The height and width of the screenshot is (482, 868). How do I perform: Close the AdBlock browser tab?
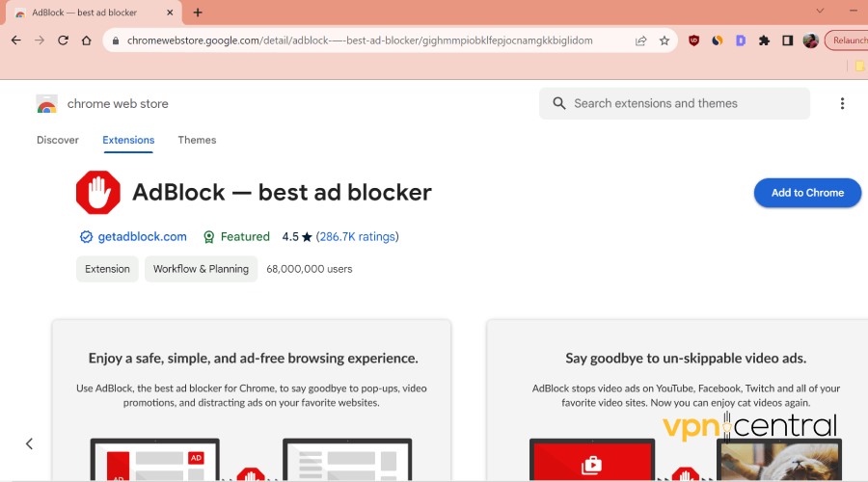coord(170,13)
